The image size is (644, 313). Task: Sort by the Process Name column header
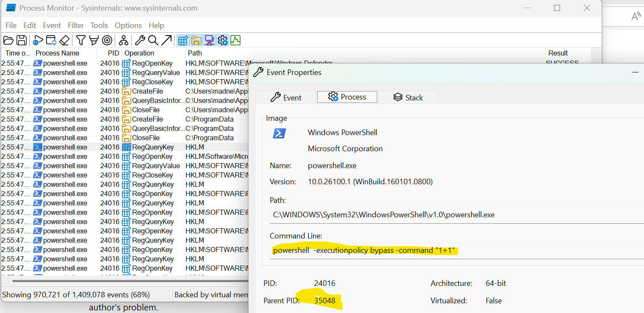(64, 53)
